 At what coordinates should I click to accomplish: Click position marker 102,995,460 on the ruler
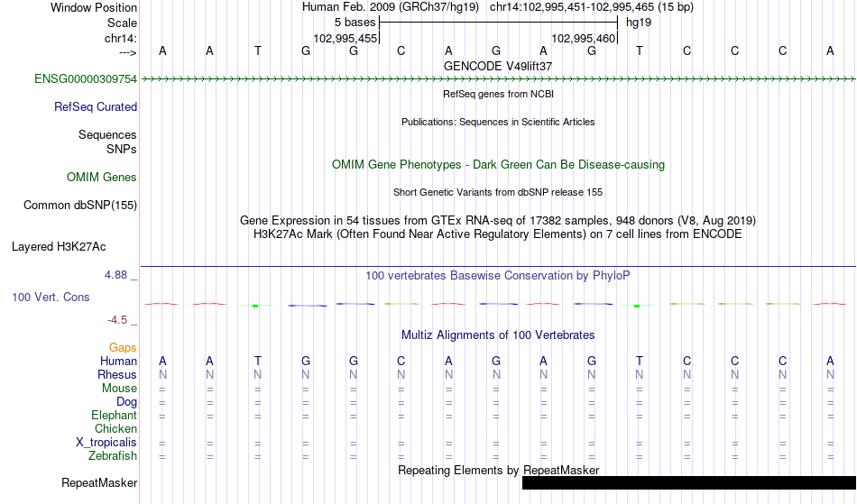584,38
